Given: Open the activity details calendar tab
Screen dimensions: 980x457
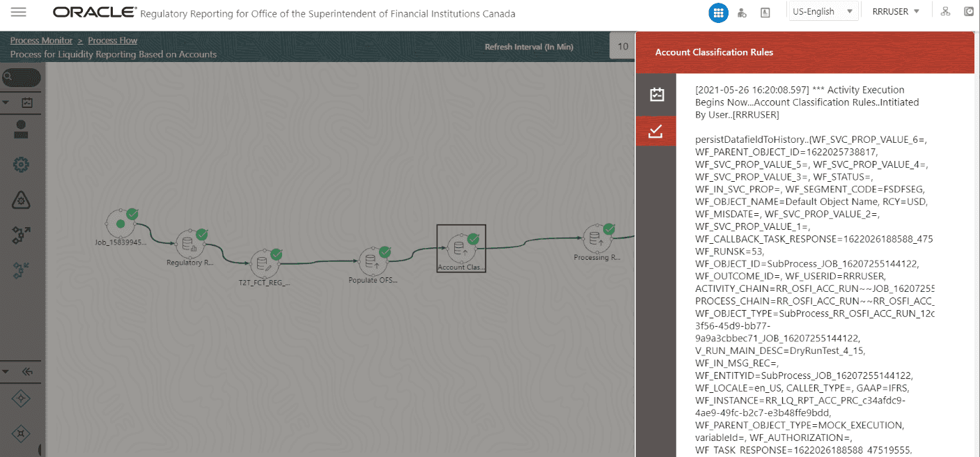Looking at the screenshot, I should pos(656,95).
